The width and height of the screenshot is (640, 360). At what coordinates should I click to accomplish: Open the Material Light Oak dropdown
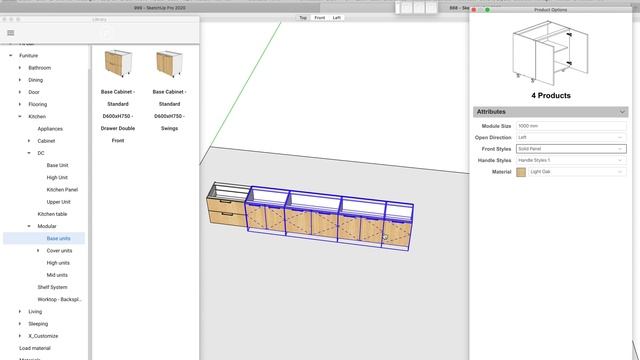tap(577, 172)
